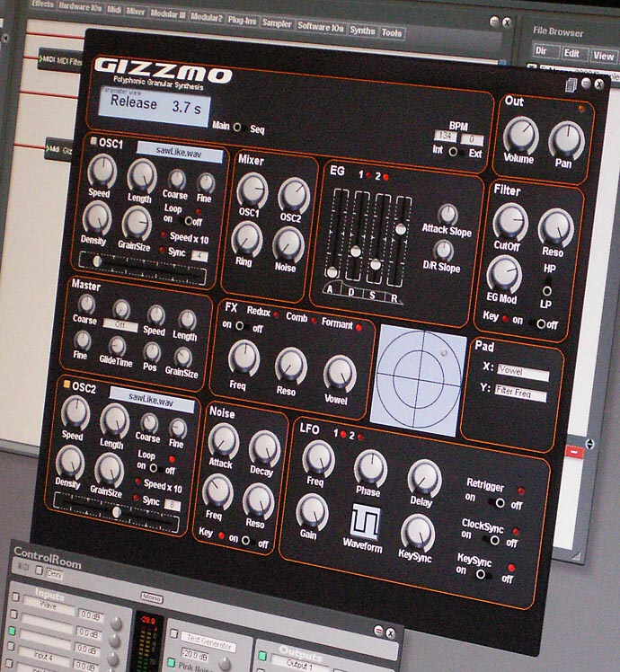Open the Plug-Ins menu
The width and height of the screenshot is (620, 672).
point(242,20)
